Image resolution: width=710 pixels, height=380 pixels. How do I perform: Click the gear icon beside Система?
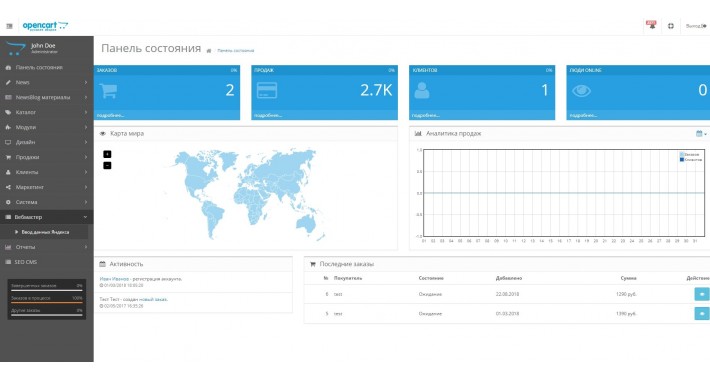pyautogui.click(x=8, y=202)
